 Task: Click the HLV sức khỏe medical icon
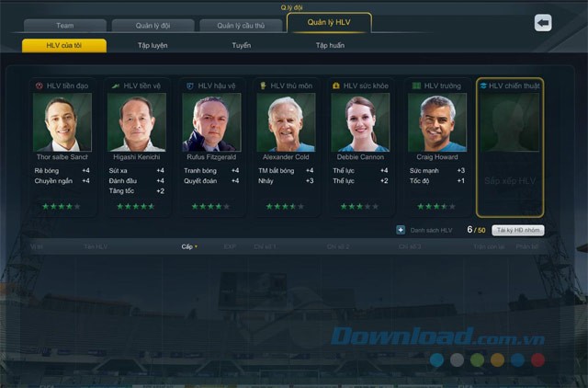pos(336,86)
